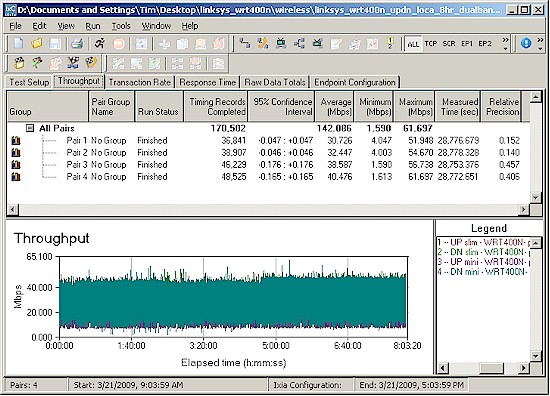Click the chart icon beside Pair 3

pyautogui.click(x=16, y=165)
